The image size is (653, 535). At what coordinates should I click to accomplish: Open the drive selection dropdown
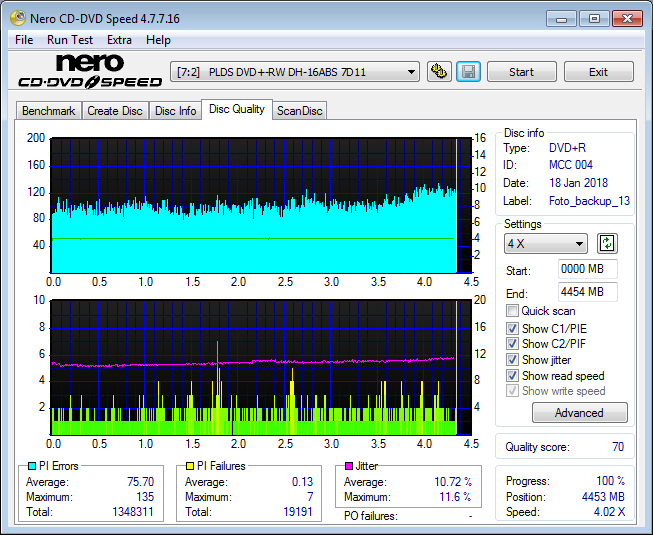[295, 72]
